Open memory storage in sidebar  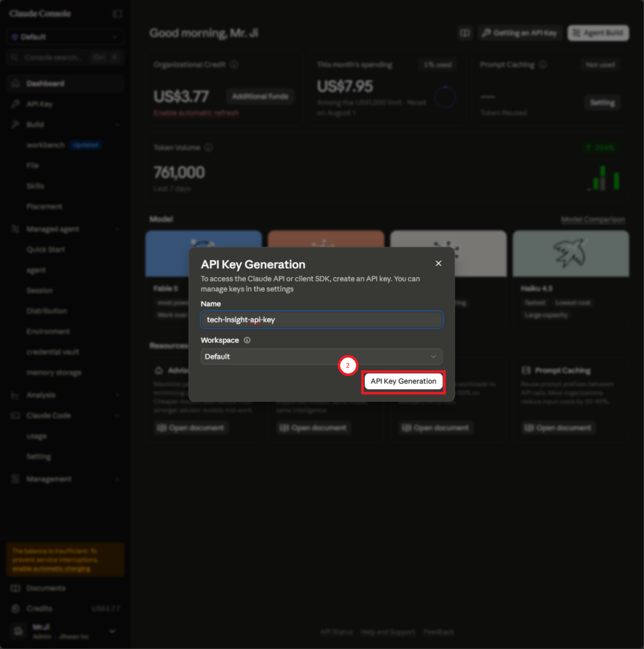(x=54, y=373)
